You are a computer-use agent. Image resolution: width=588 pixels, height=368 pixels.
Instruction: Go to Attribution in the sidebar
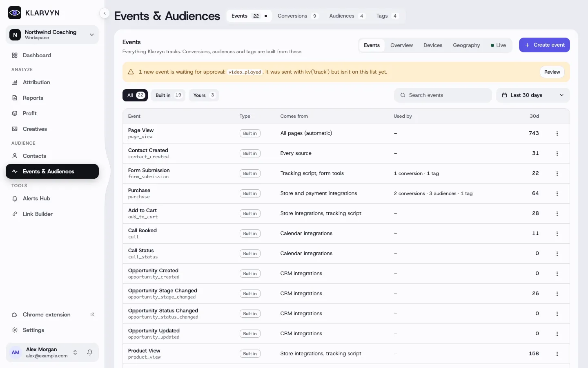pos(52,82)
